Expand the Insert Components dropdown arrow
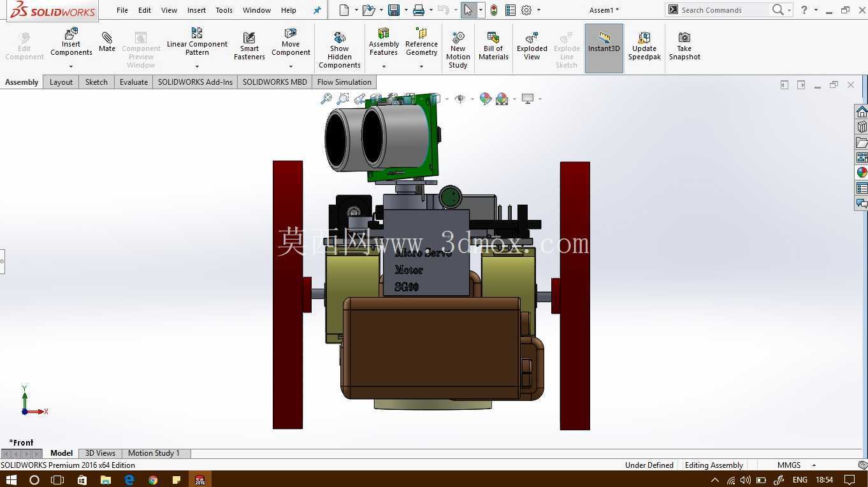868x487 pixels. click(71, 66)
